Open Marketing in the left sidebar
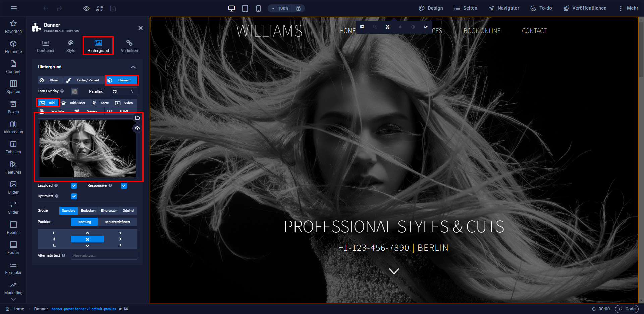 click(x=13, y=288)
